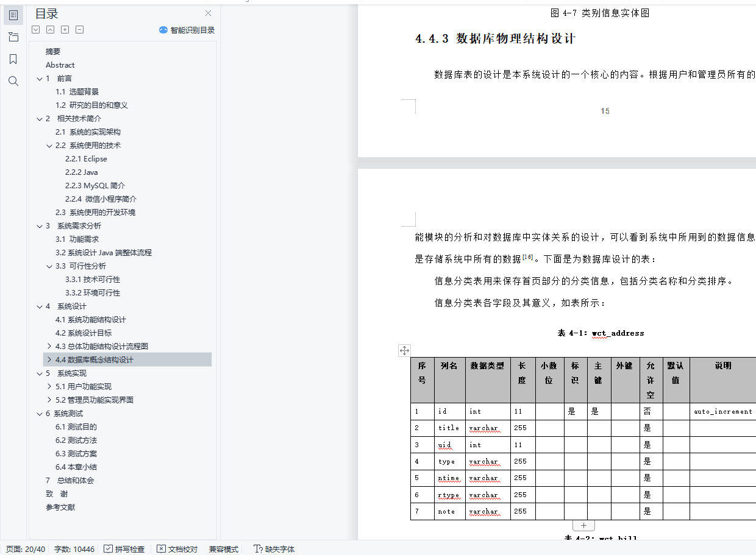The image size is (756, 555).
Task: Go to 1.2 研究的目的和意义
Action: 91,105
